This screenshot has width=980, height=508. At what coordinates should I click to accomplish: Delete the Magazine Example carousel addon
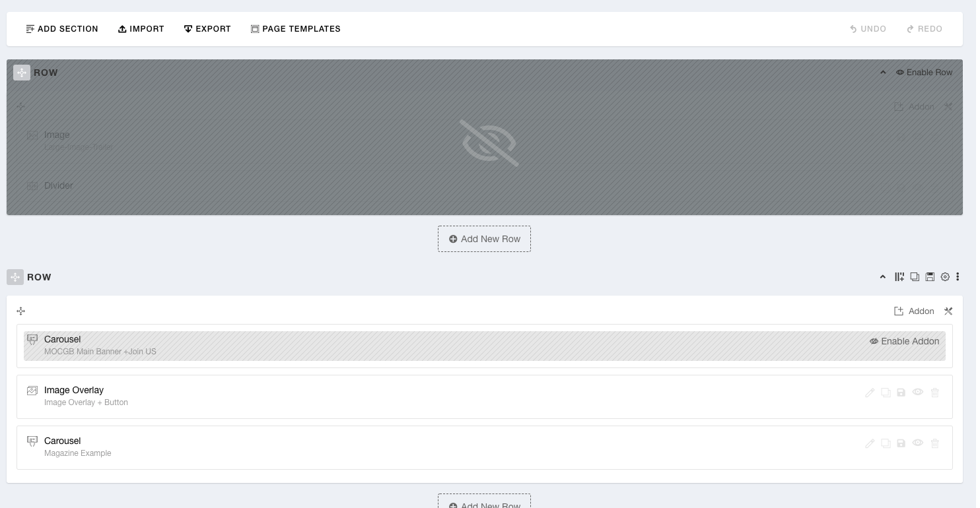(934, 443)
